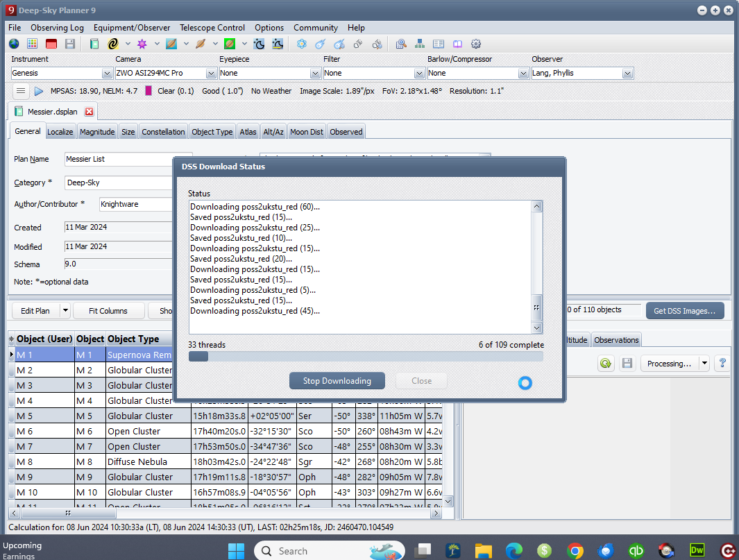Click the blue play triangle beside MPSAS
The image size is (739, 560).
click(x=39, y=91)
